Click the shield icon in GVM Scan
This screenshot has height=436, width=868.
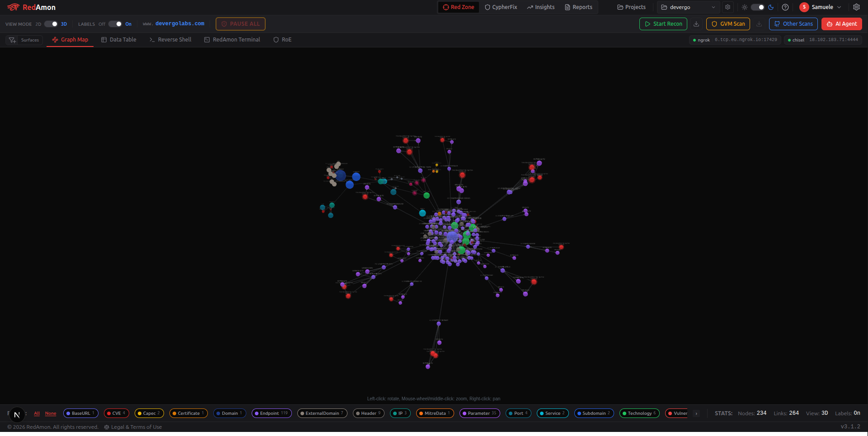[714, 24]
